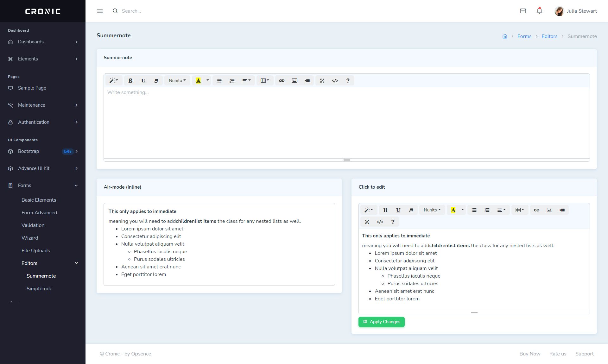Toggle unordered list in the top editor toolbar
The width and height of the screenshot is (608, 364).
pos(219,81)
